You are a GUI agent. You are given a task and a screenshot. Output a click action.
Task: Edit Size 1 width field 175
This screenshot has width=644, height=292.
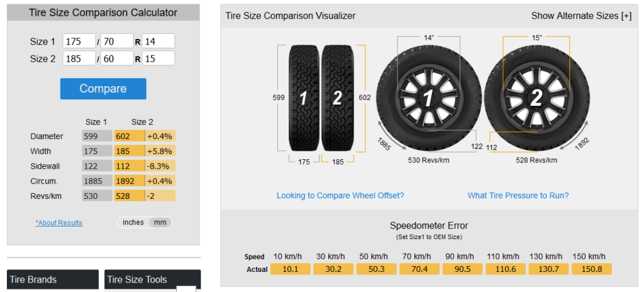pos(79,41)
